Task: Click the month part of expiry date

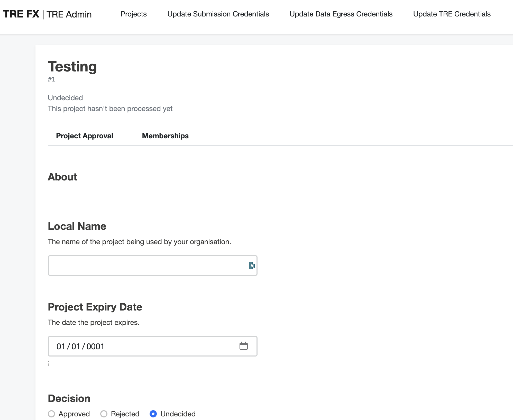Action: tap(76, 346)
